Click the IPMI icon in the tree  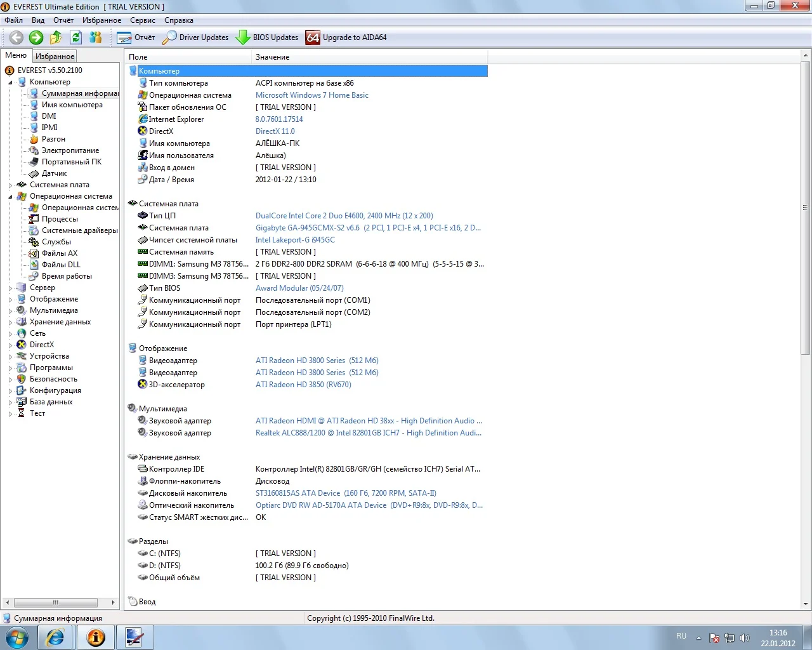click(34, 128)
